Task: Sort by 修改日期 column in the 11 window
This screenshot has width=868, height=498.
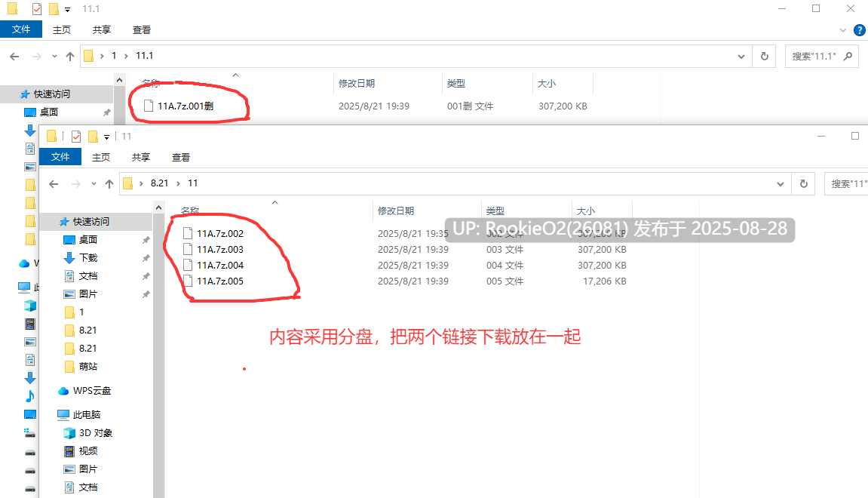Action: [x=396, y=211]
